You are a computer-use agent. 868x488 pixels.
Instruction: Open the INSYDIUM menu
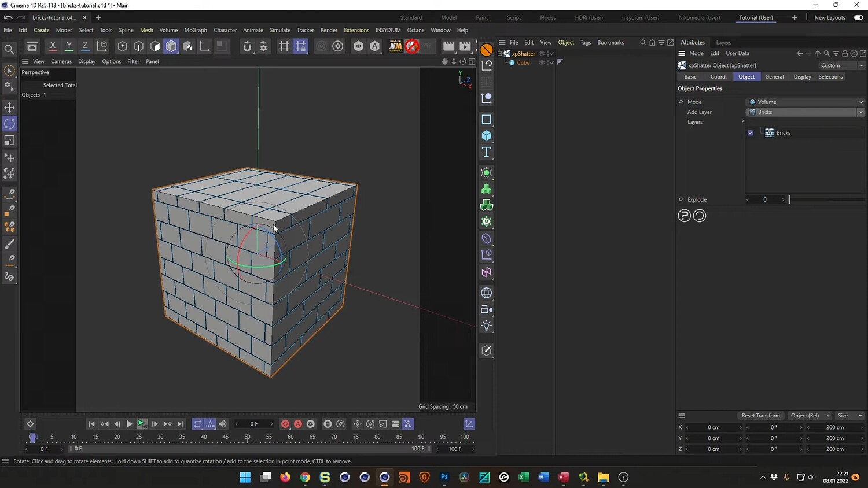click(388, 30)
